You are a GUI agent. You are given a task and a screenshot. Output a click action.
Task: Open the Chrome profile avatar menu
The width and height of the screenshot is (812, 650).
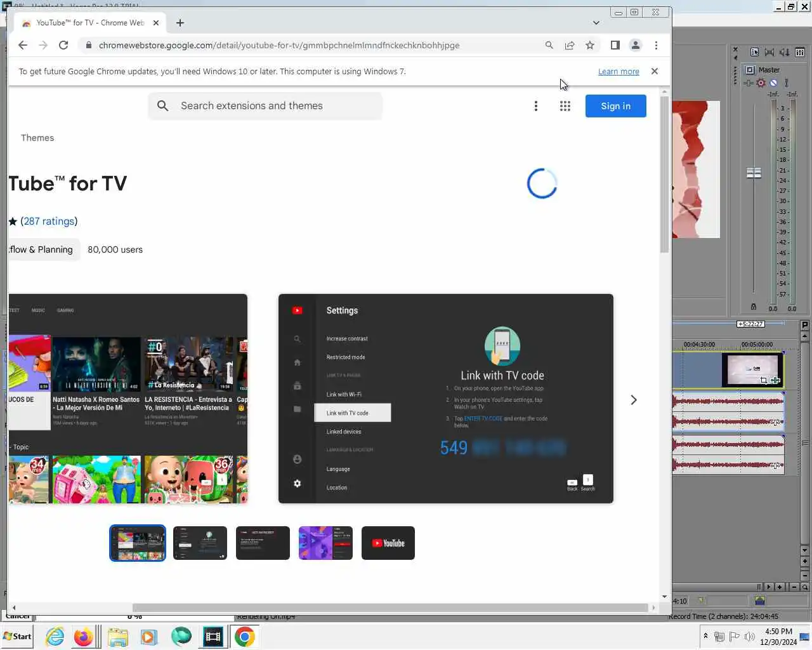coord(635,45)
